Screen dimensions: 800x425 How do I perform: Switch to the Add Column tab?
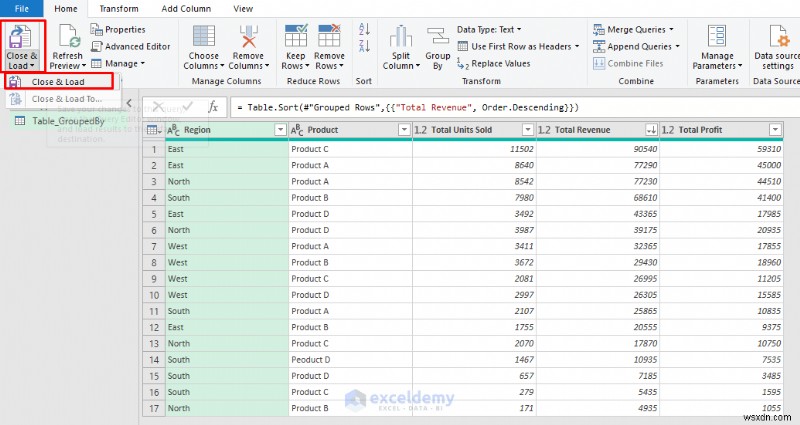186,9
